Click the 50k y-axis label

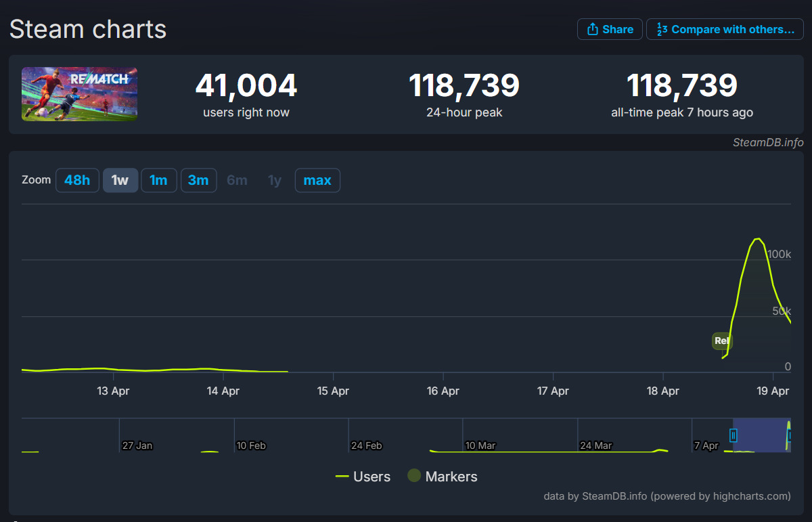click(x=782, y=311)
